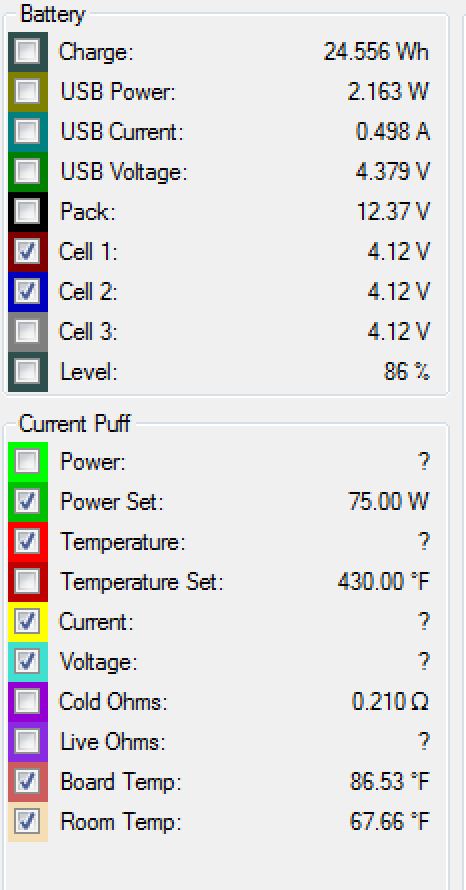Check the USB Voltage box
Image resolution: width=466 pixels, height=890 pixels.
(28, 171)
